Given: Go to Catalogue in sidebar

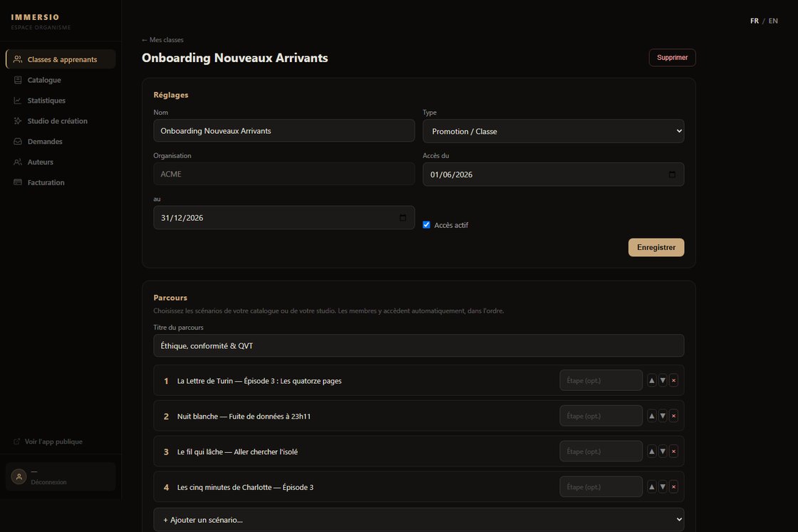Looking at the screenshot, I should 61,80.
